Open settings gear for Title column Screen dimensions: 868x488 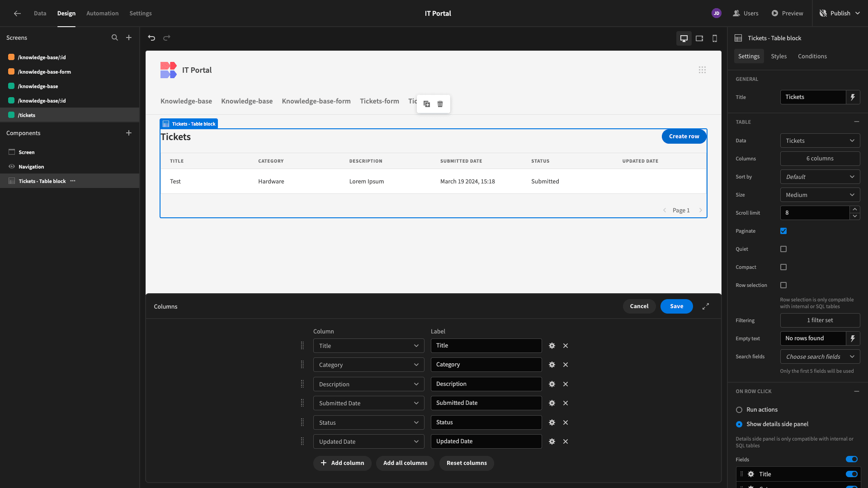coord(552,346)
